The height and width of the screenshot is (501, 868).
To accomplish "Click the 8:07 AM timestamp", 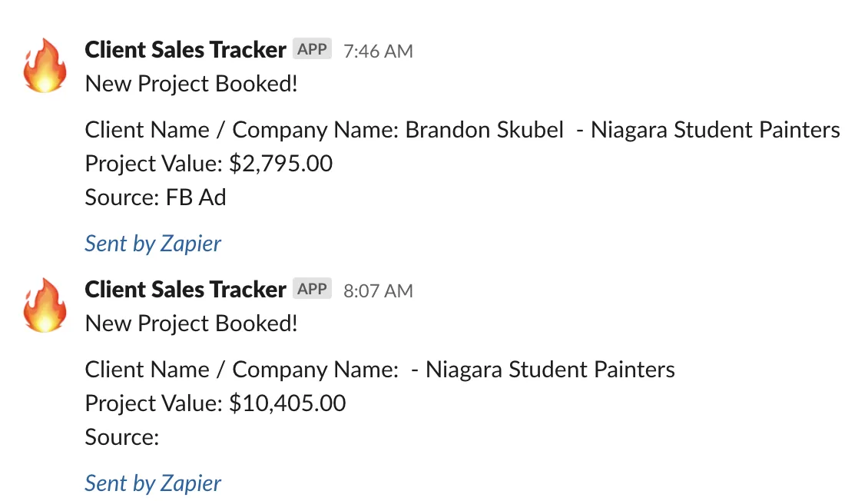I will (378, 290).
